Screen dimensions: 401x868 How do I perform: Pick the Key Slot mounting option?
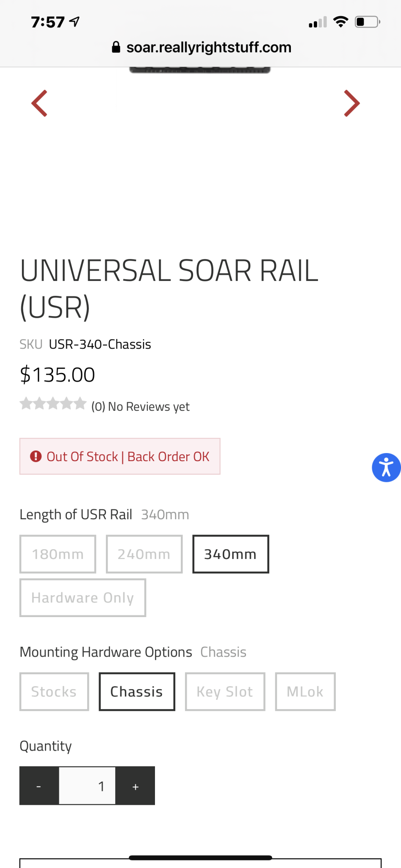pyautogui.click(x=225, y=692)
